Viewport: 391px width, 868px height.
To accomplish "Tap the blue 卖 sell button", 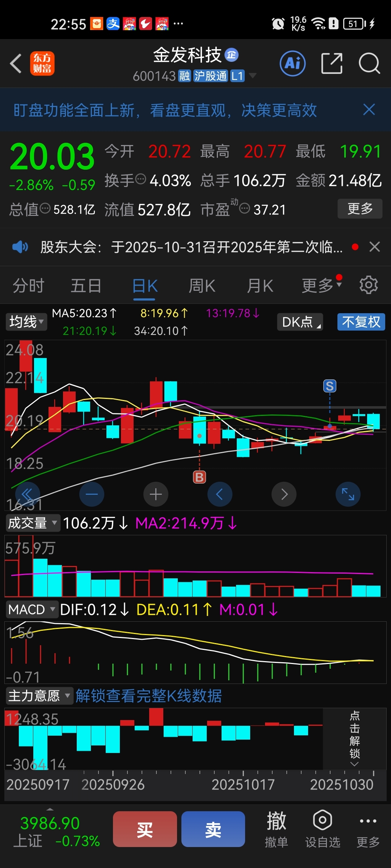I will point(213,829).
